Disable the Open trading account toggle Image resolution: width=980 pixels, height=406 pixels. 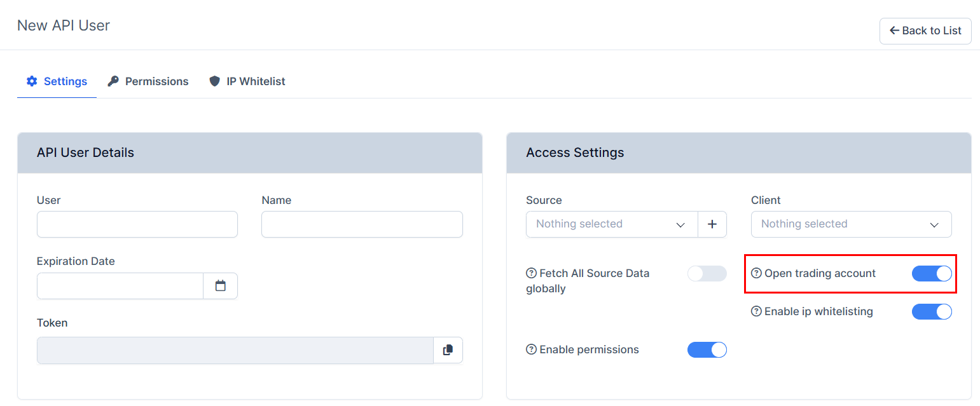point(932,273)
